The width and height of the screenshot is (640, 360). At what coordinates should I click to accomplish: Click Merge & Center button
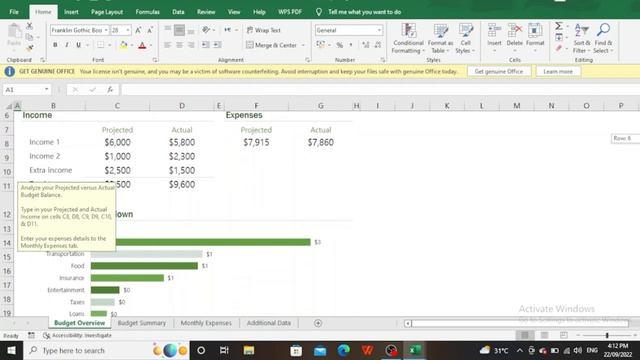click(272, 45)
